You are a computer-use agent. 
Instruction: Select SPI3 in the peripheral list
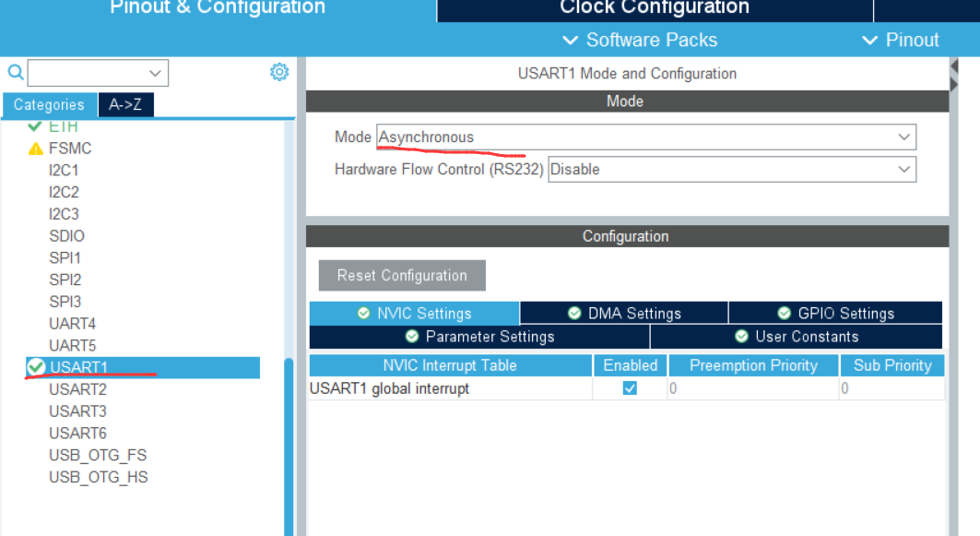tap(65, 302)
